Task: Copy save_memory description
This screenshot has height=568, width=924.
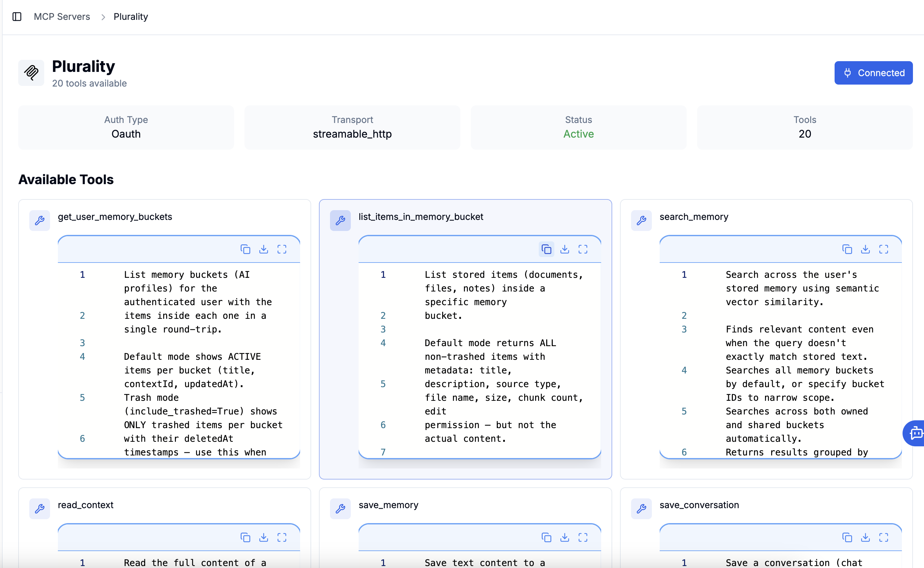Action: pyautogui.click(x=546, y=537)
